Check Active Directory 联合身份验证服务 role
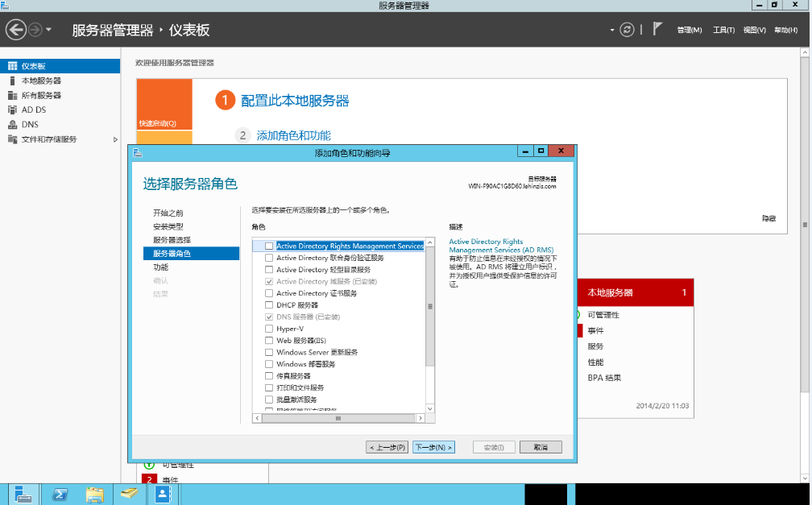Image resolution: width=812 pixels, height=505 pixels. (x=269, y=258)
